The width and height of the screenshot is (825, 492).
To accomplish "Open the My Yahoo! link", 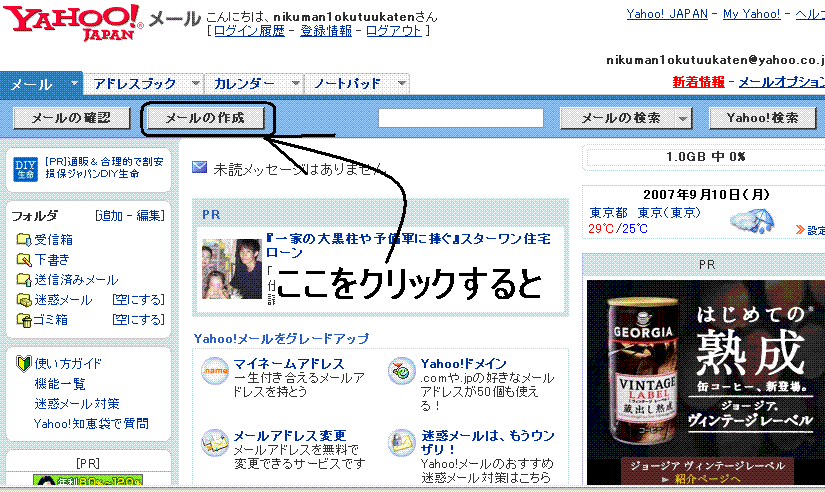I will tap(751, 14).
